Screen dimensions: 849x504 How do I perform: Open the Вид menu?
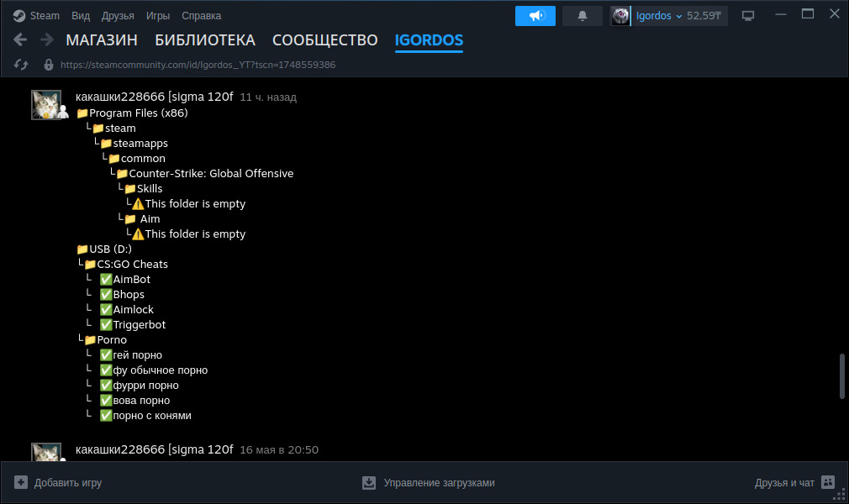coord(81,16)
